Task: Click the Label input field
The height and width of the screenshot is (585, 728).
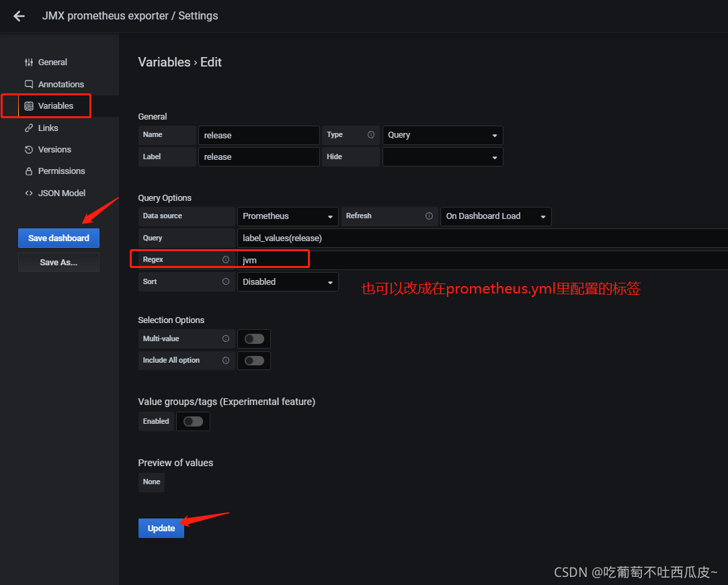Action: pos(259,156)
